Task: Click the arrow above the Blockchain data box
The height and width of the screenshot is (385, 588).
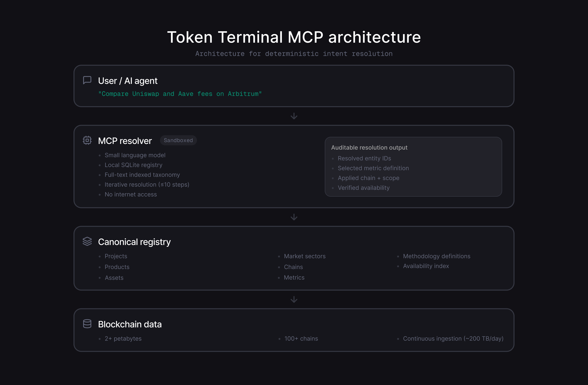Action: click(x=294, y=299)
